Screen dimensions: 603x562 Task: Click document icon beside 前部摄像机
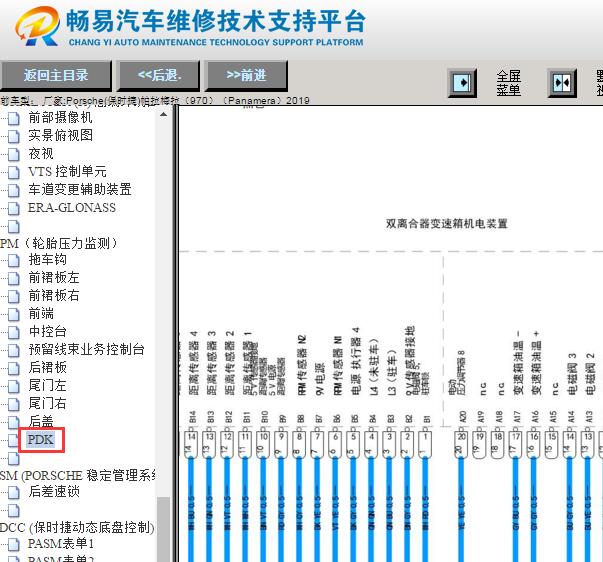tap(14, 118)
